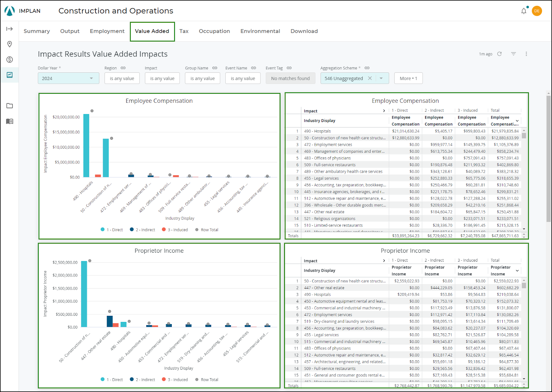Toggle 3 - Induced legend in Employee Compensation chart
Screen dimensions: 552x392
pos(175,230)
